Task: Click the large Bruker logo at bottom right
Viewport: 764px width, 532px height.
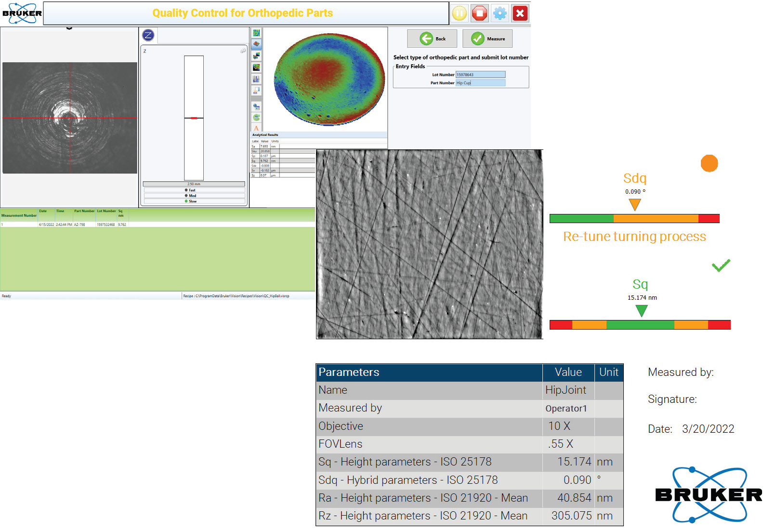Action: coord(709,495)
